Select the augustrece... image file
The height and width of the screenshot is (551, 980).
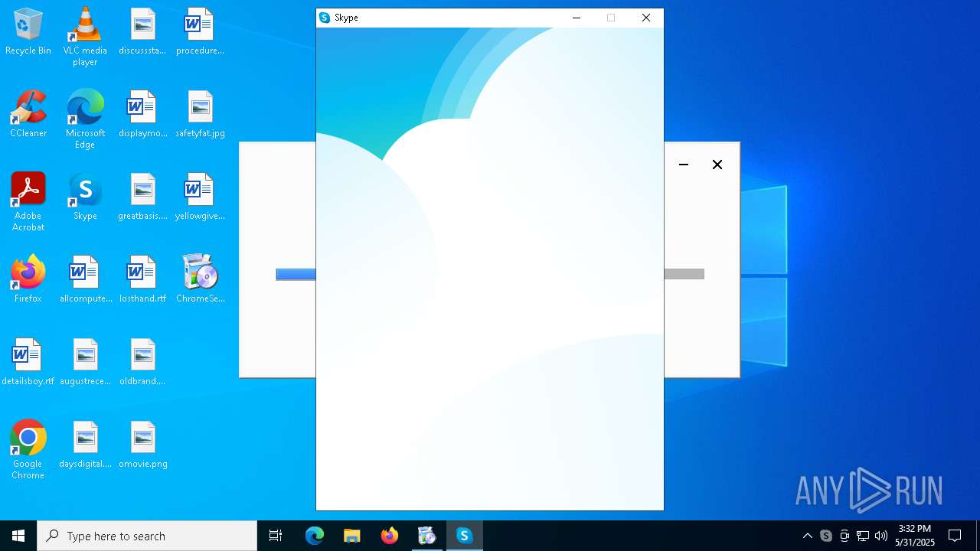coord(85,363)
